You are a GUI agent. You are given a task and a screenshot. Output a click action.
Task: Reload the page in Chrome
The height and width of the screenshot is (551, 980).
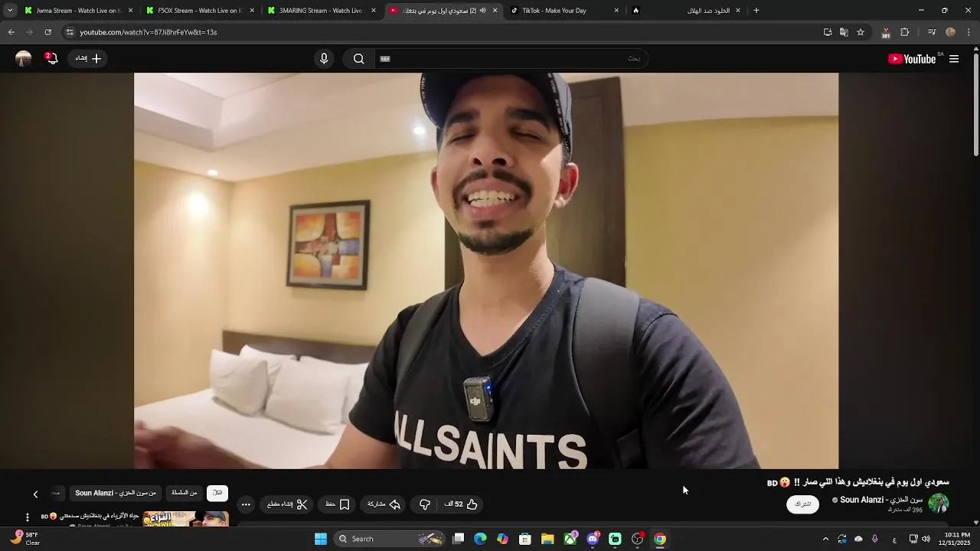point(47,32)
